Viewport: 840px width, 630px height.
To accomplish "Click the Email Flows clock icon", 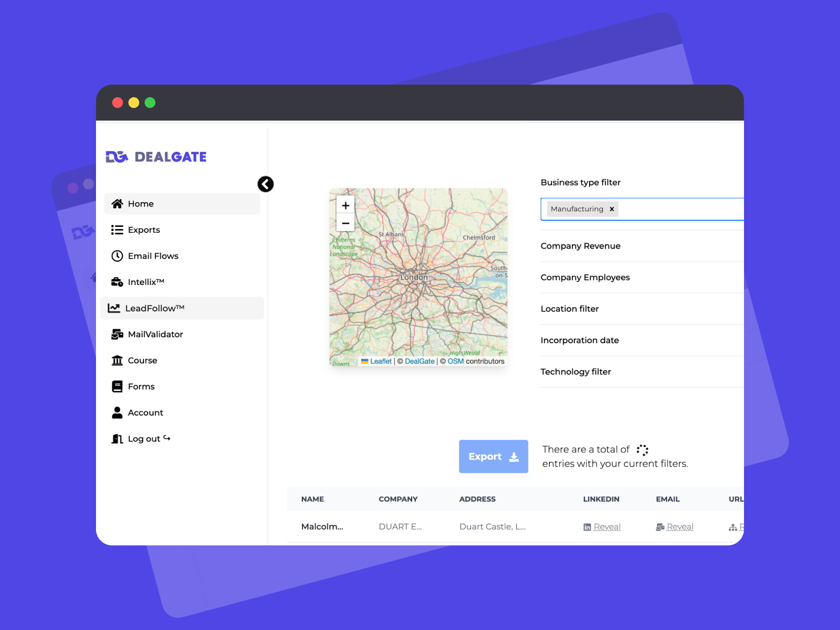I will pos(117,256).
